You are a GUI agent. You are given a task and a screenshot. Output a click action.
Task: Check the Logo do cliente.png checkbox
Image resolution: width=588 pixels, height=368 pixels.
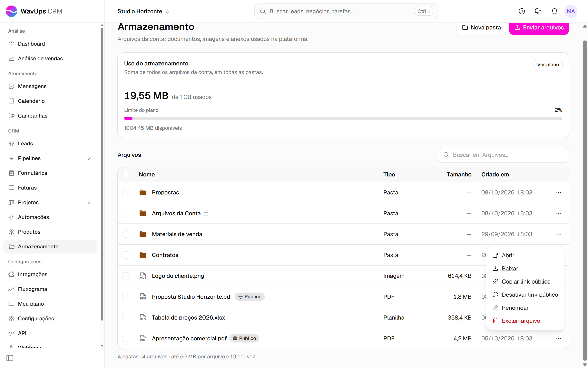[126, 276]
